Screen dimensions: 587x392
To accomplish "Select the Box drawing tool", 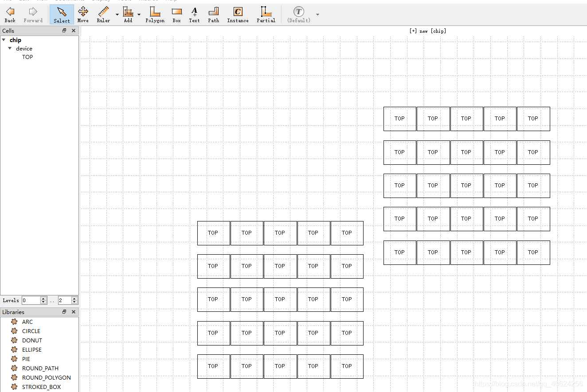I will [176, 15].
